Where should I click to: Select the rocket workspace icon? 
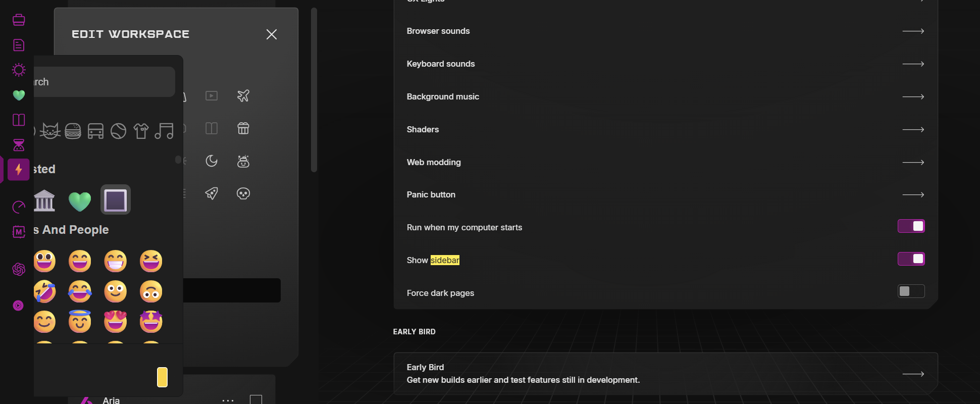pos(212,193)
